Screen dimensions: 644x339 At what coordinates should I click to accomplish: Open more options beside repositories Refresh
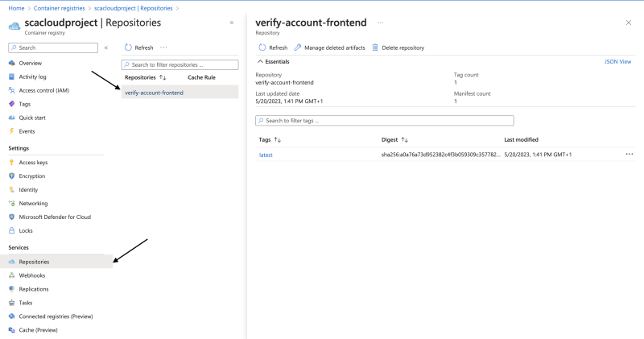point(163,48)
